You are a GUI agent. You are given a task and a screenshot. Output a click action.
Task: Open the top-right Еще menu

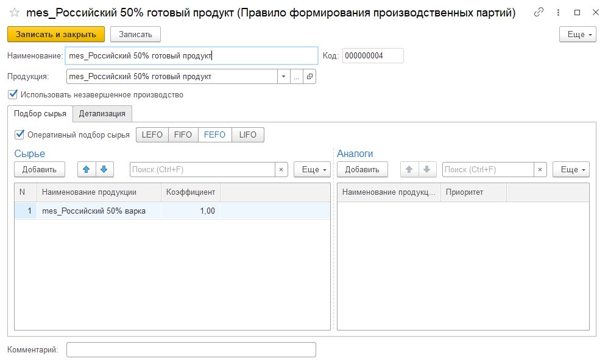(577, 35)
